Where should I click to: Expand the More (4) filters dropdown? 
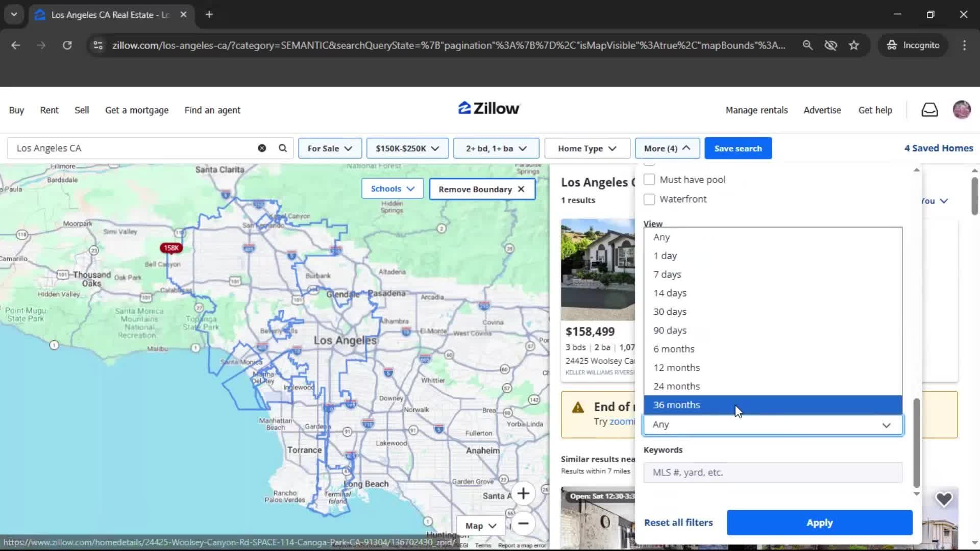[x=667, y=148]
